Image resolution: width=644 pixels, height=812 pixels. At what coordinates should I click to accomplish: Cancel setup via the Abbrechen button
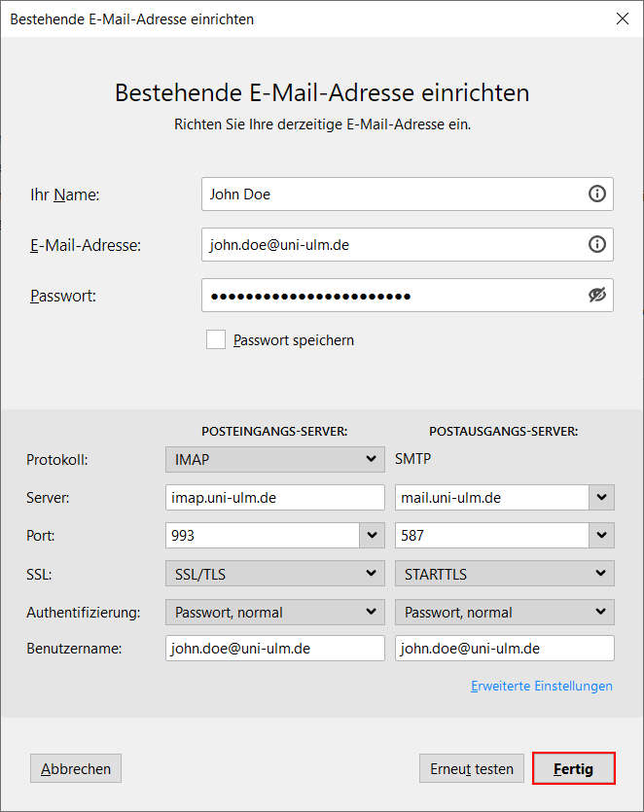click(x=75, y=767)
